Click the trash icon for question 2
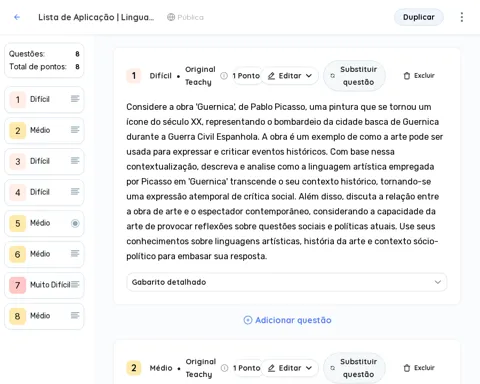Viewport: 480px width, 384px height. point(407,368)
